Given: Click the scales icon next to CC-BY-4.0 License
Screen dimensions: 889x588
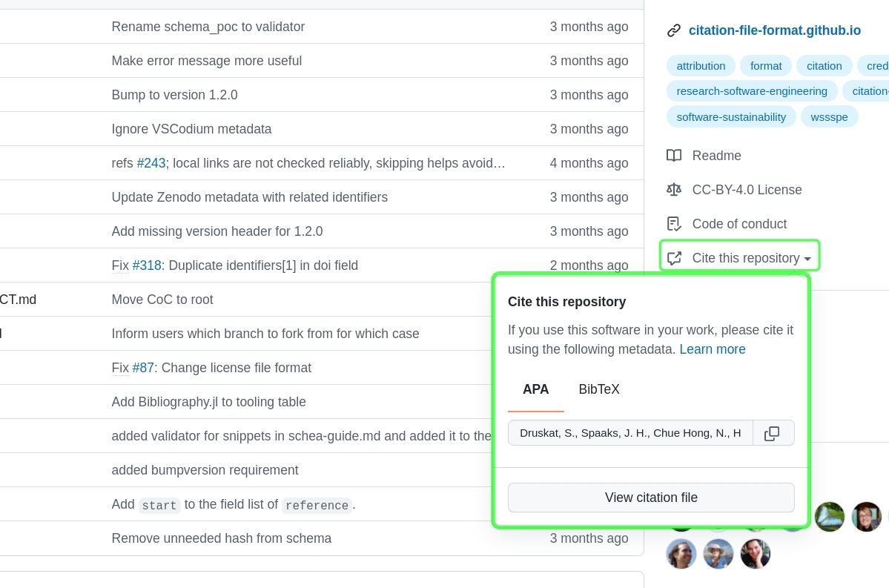Looking at the screenshot, I should [674, 190].
